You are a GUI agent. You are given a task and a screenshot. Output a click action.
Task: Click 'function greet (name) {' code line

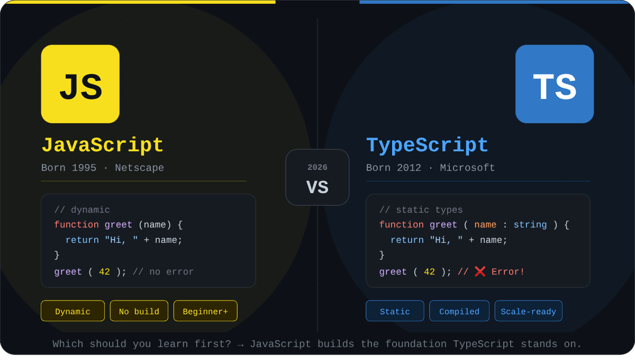coord(119,225)
